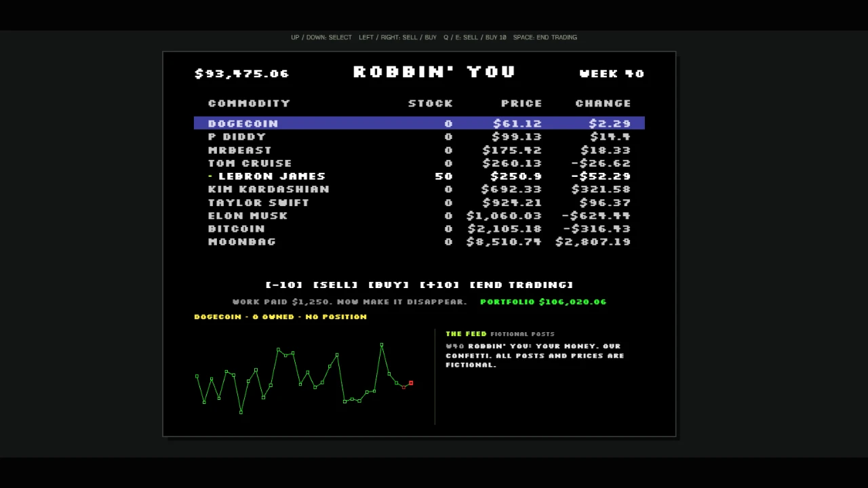Click Bitcoin price $2,105.18

point(504,228)
